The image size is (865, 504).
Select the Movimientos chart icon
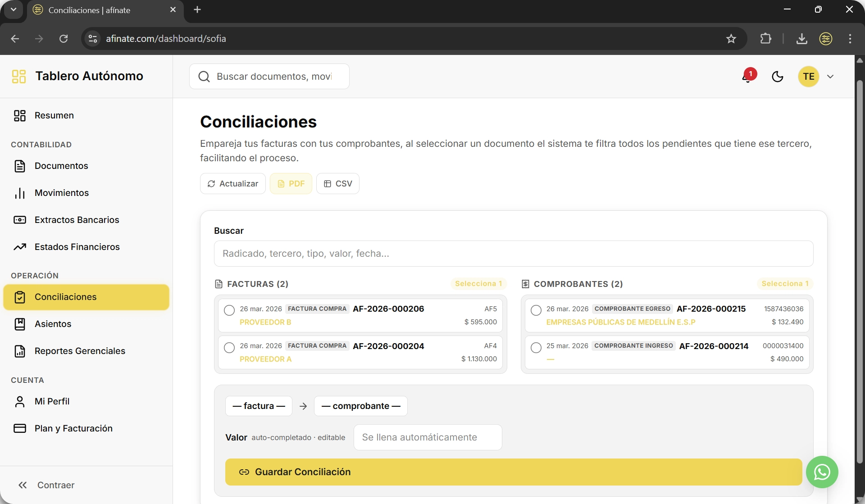pos(20,193)
